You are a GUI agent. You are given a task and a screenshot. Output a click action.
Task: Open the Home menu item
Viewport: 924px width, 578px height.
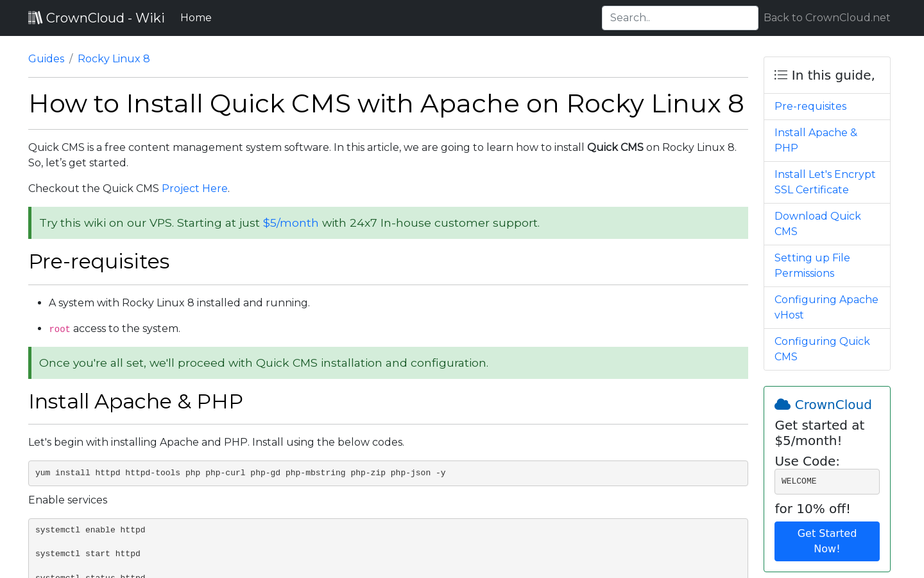click(196, 17)
